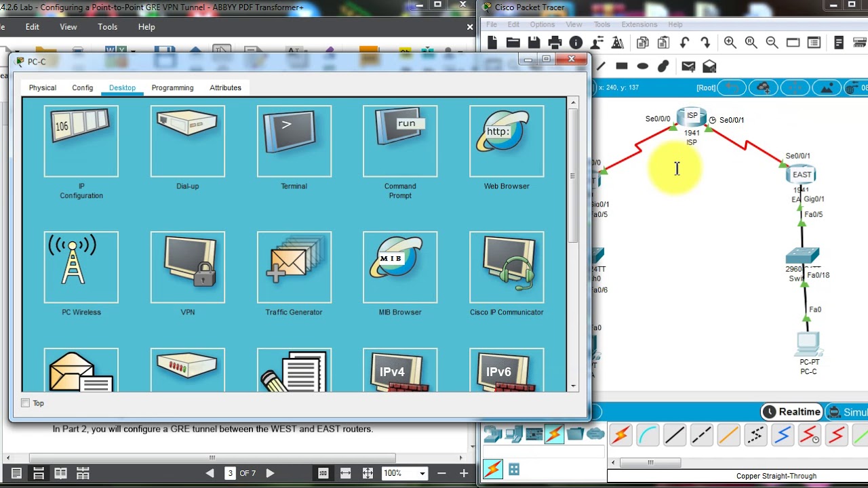Select the ISP router in the topology
Viewport: 868px width, 488px height.
pyautogui.click(x=692, y=117)
